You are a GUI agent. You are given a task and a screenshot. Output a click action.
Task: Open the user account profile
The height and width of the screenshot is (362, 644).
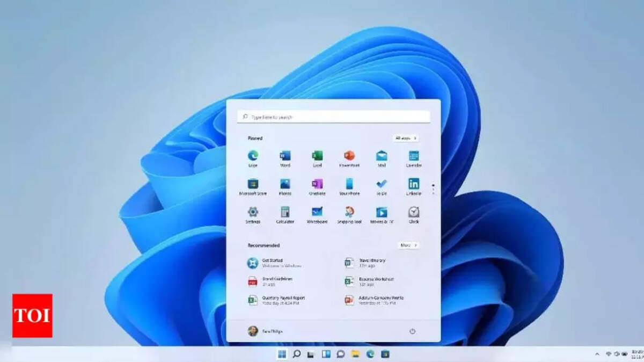pyautogui.click(x=265, y=331)
